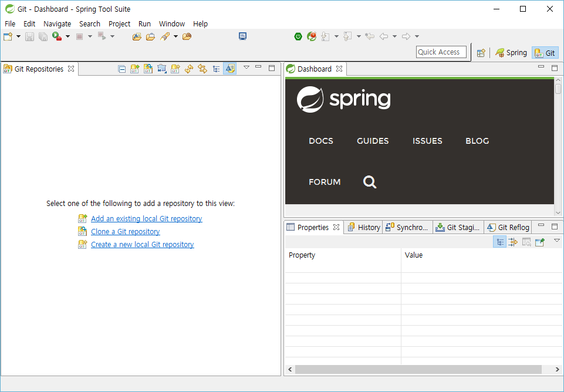Toggle the highlighted commit-labels view icon
The image size is (564, 392).
(229, 69)
